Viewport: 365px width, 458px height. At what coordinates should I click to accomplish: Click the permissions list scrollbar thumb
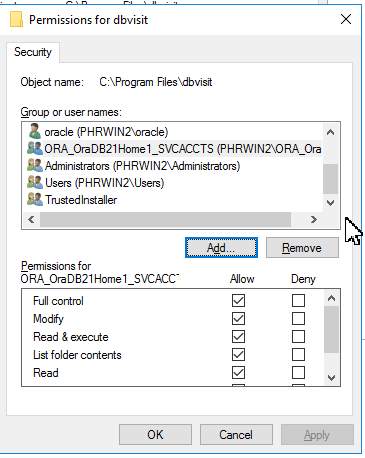coord(331,329)
